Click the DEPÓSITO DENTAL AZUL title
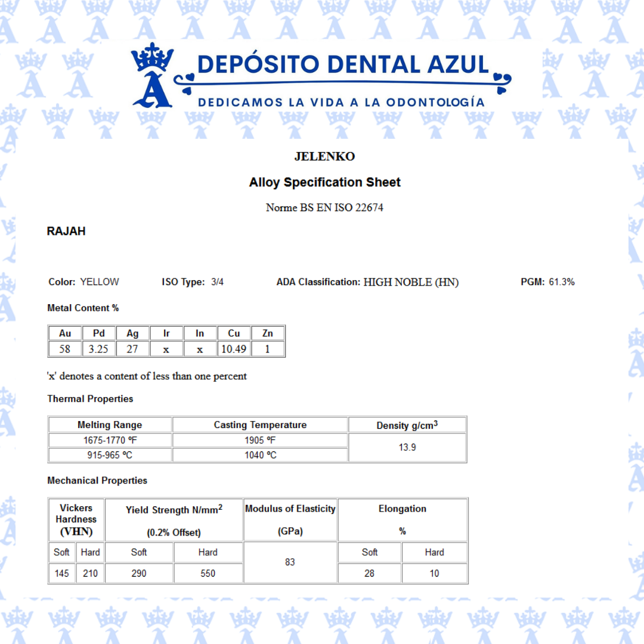Image resolution: width=644 pixels, height=644 pixels. point(342,64)
